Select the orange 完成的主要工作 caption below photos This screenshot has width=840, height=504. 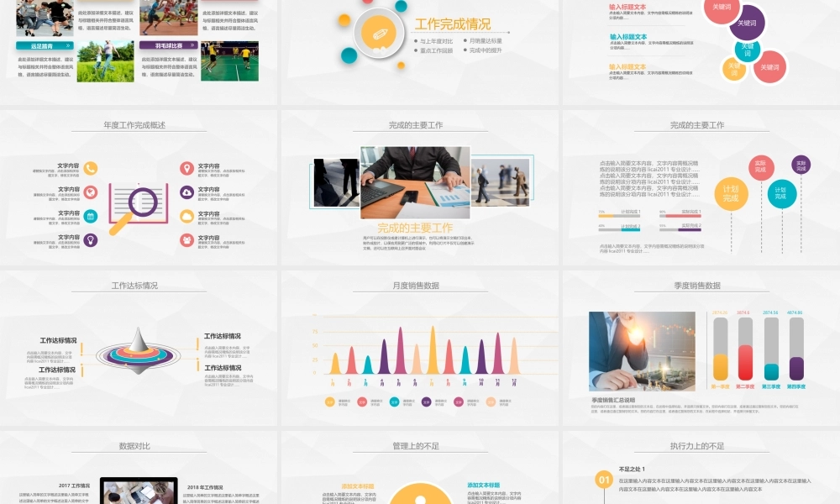click(415, 228)
